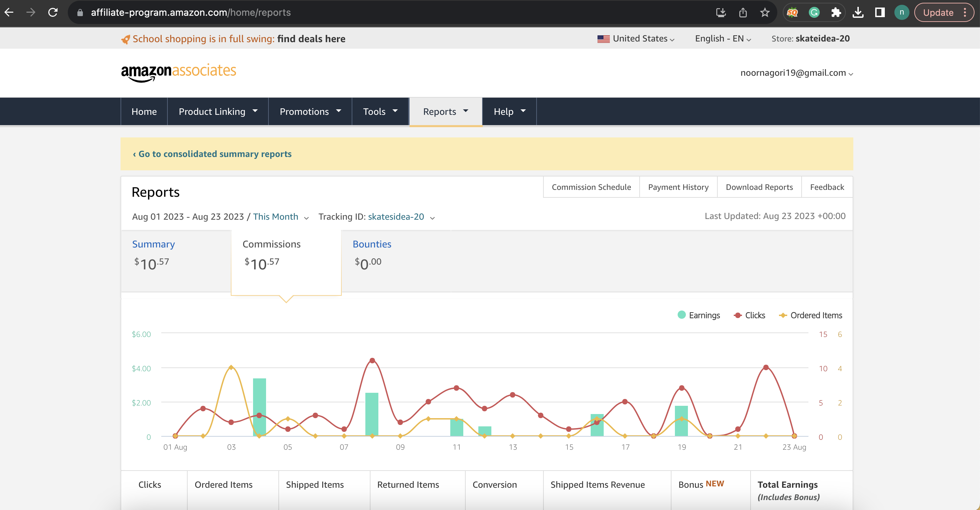The width and height of the screenshot is (980, 510).
Task: Bookmark this page with the star icon
Action: pos(765,13)
